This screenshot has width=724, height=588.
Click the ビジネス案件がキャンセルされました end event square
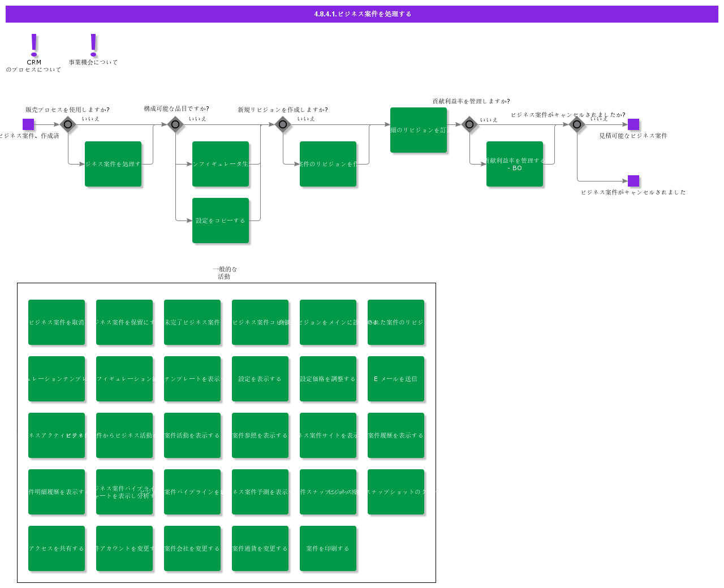pyautogui.click(x=633, y=181)
